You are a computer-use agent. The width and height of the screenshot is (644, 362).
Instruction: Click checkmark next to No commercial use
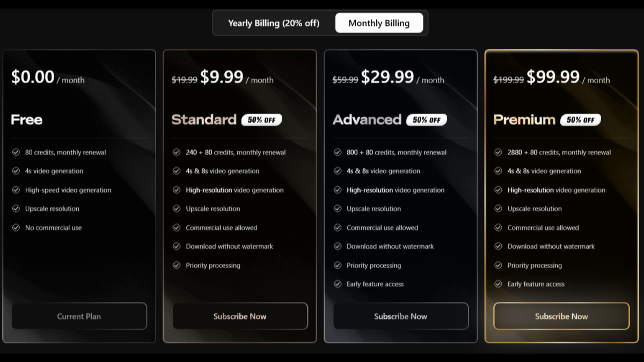16,227
